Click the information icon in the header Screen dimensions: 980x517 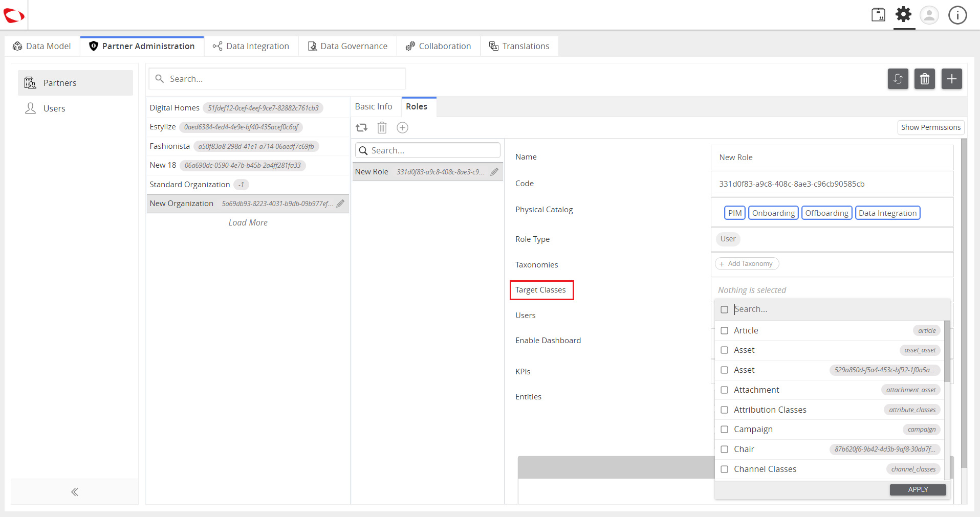[957, 15]
